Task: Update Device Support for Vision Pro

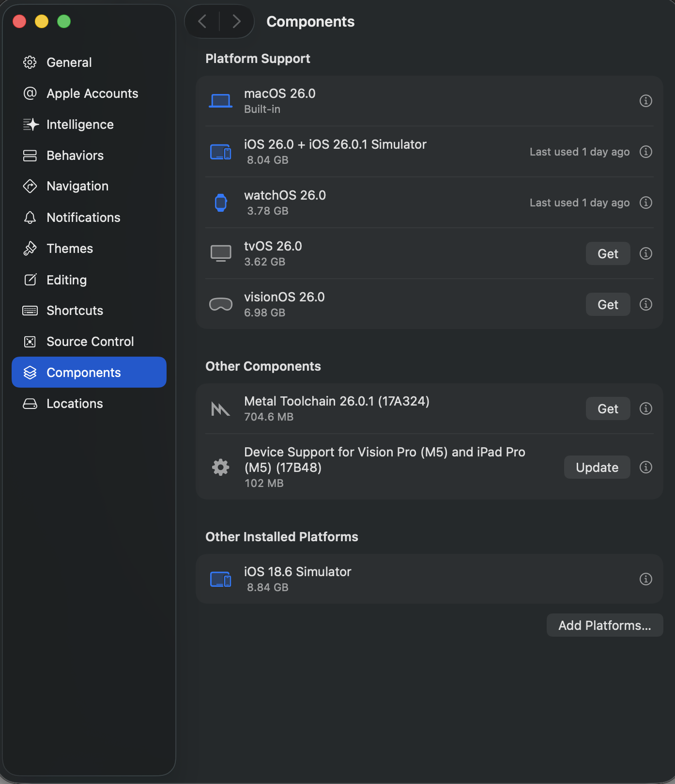Action: [x=597, y=467]
